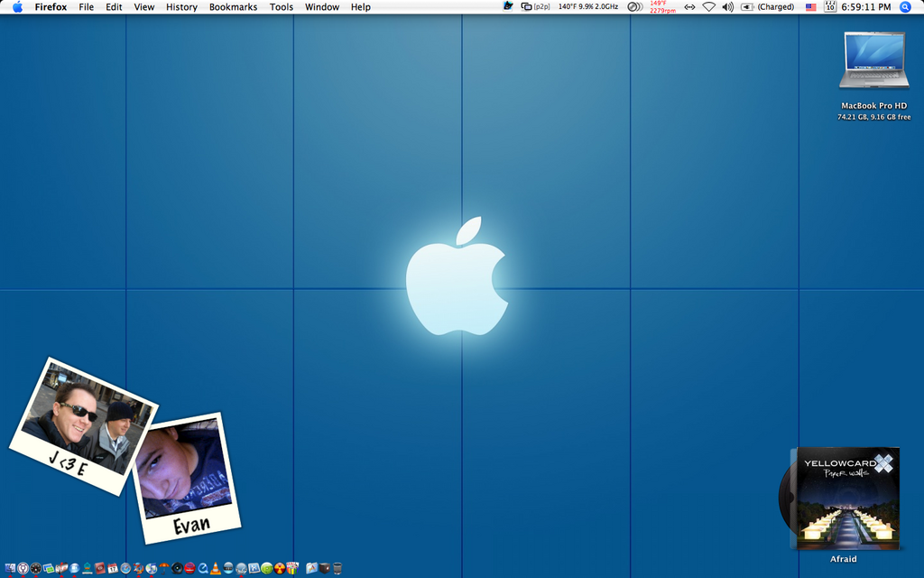Open the Help menu
This screenshot has width=924, height=578.
click(x=361, y=7)
